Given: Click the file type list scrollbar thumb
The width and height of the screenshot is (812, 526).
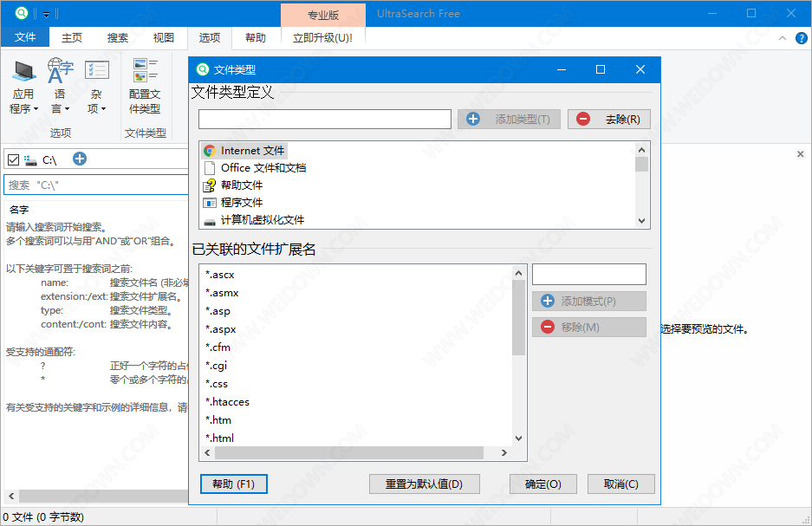Looking at the screenshot, I should pyautogui.click(x=641, y=164).
